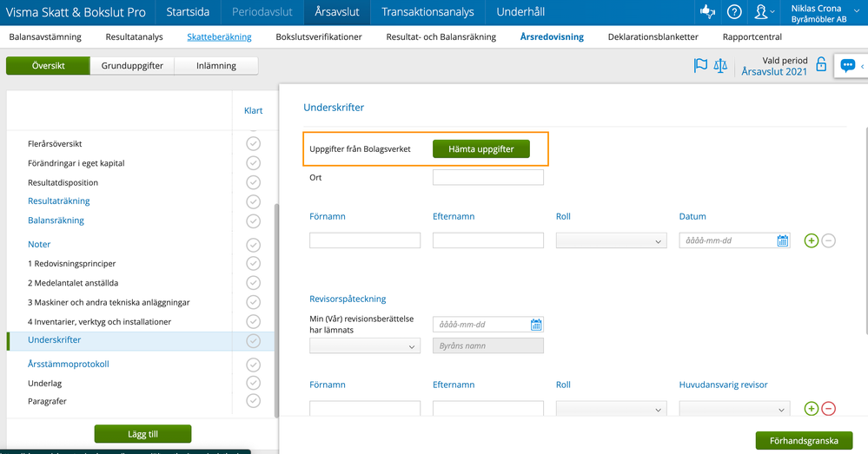Click the thumbs up/down feedback icon

click(706, 12)
